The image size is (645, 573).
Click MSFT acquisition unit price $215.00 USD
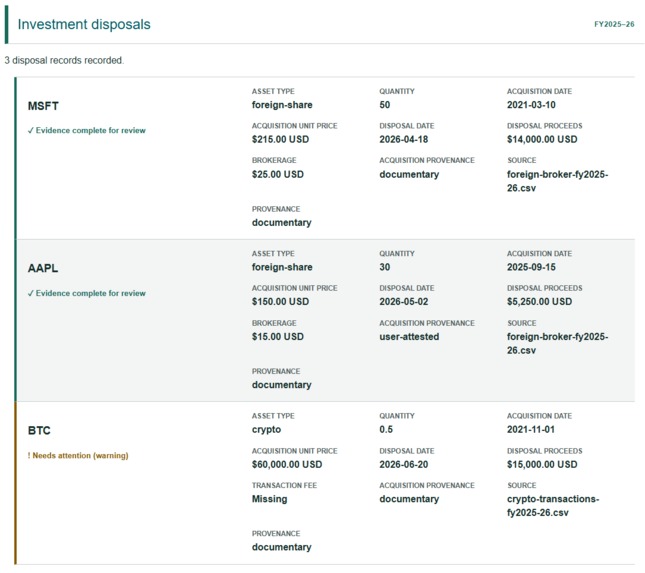280,139
